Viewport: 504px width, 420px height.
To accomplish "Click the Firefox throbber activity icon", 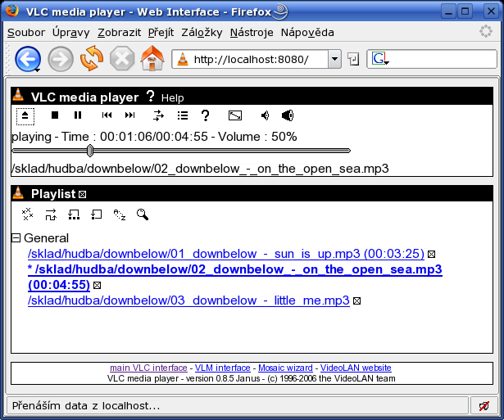I will [486, 31].
